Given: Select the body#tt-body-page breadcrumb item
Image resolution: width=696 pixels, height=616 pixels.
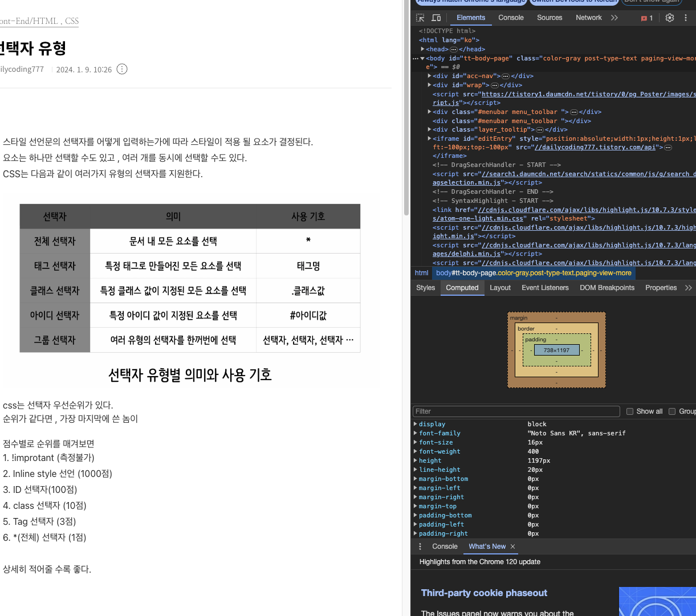Looking at the screenshot, I should point(534,273).
